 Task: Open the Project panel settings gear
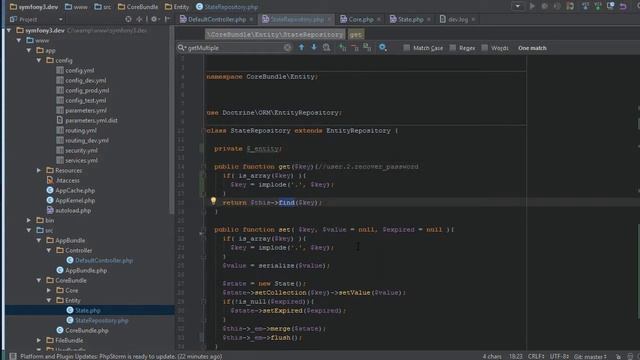point(154,19)
